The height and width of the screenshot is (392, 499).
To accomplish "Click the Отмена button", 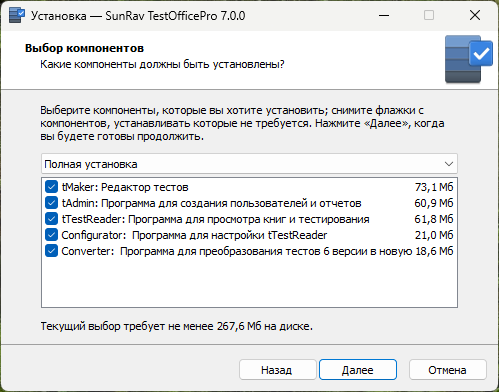I will 447,370.
